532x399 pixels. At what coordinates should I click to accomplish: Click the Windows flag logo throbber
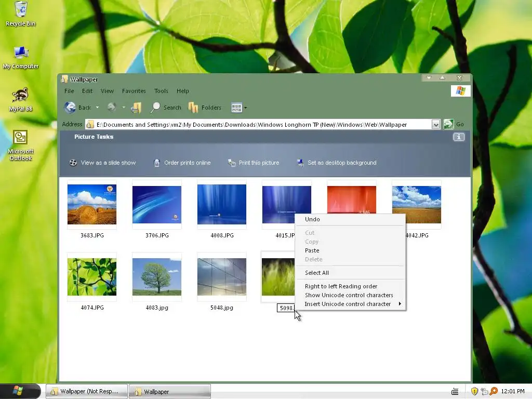(460, 91)
